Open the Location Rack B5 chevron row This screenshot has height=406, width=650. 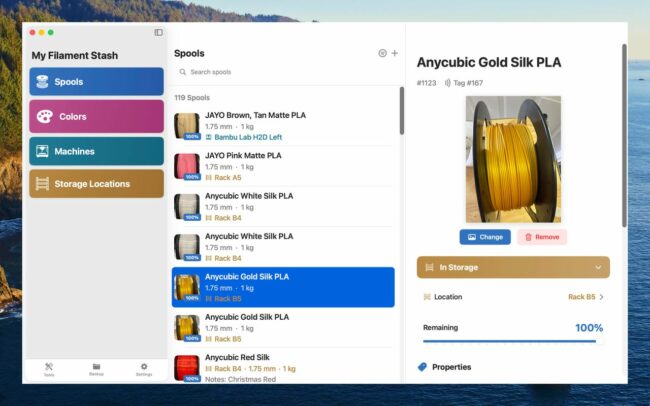512,297
